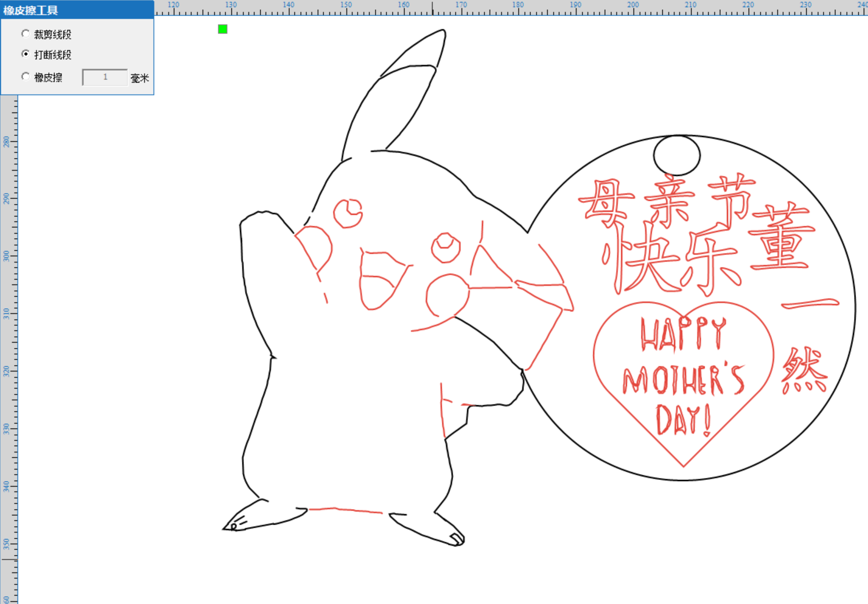Click the DAY! text inside the heart
The width and height of the screenshot is (868, 604).
[683, 420]
